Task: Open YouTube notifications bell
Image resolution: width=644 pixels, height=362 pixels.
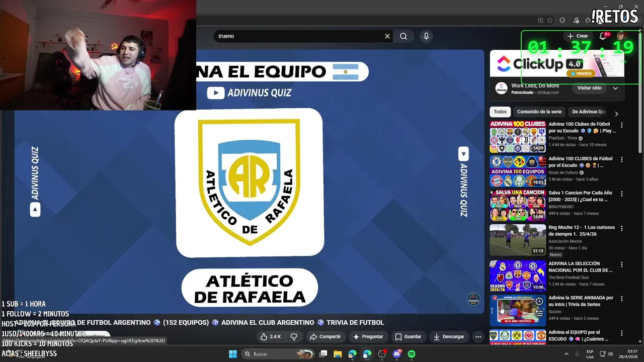Action: [603, 36]
